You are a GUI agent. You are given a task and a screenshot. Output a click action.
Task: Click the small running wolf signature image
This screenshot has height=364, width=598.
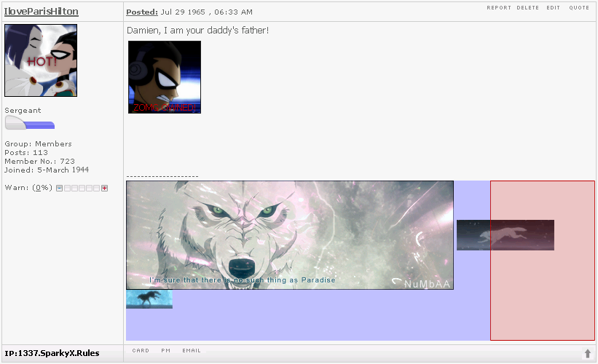click(505, 235)
